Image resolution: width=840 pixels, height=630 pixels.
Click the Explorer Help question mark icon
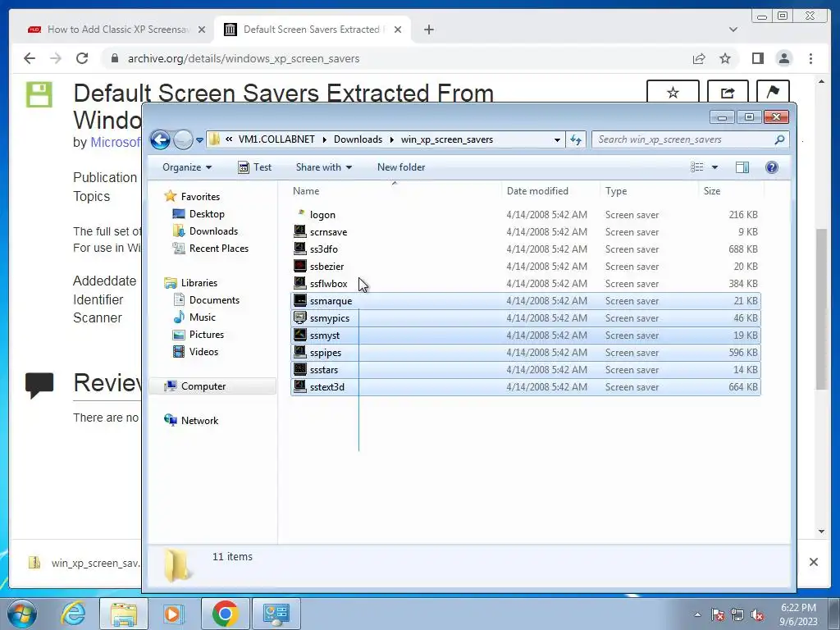point(771,167)
